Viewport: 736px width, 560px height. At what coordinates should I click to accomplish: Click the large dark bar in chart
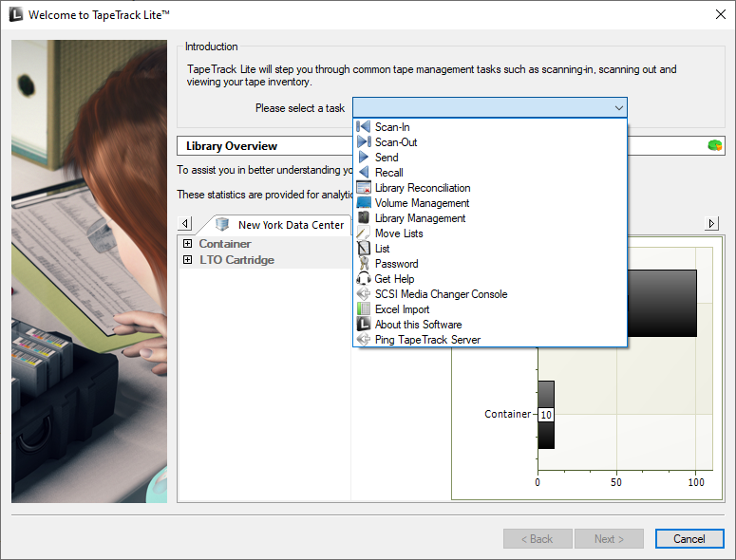pyautogui.click(x=662, y=303)
